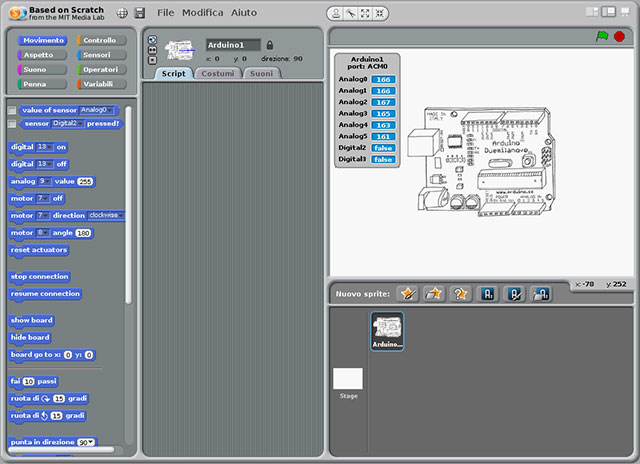The height and width of the screenshot is (464, 640).
Task: Open the Modifica menu
Action: click(x=202, y=13)
